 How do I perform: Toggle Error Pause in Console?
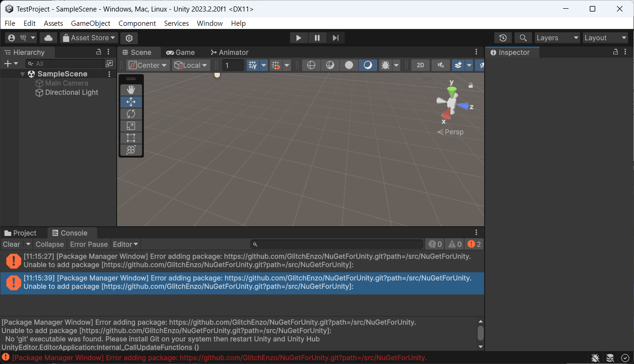pos(89,244)
